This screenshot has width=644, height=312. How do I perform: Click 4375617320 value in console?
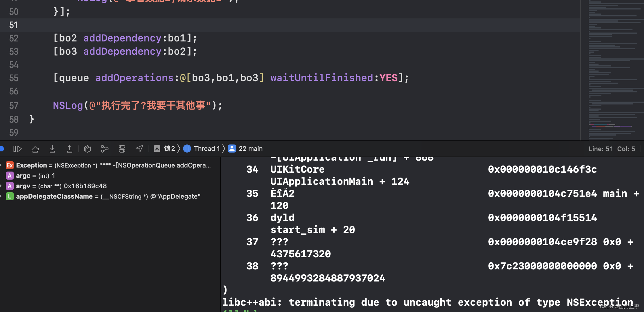pyautogui.click(x=300, y=254)
